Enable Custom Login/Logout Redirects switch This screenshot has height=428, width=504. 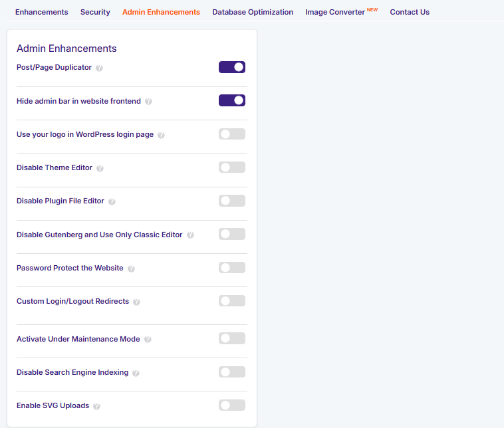(x=232, y=301)
